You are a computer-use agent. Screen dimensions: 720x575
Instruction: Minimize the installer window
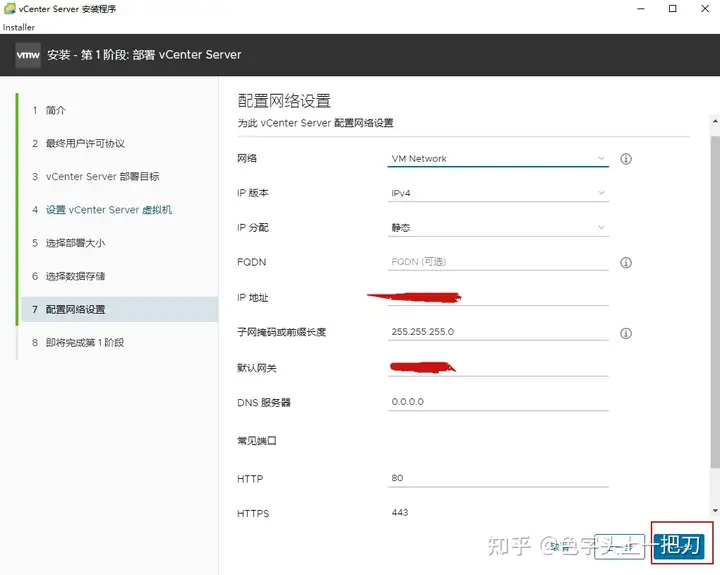pyautogui.click(x=641, y=9)
